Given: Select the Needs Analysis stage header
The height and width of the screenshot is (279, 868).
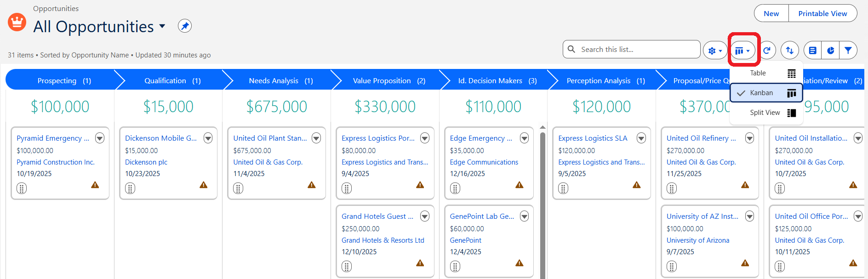Looking at the screenshot, I should (x=281, y=80).
